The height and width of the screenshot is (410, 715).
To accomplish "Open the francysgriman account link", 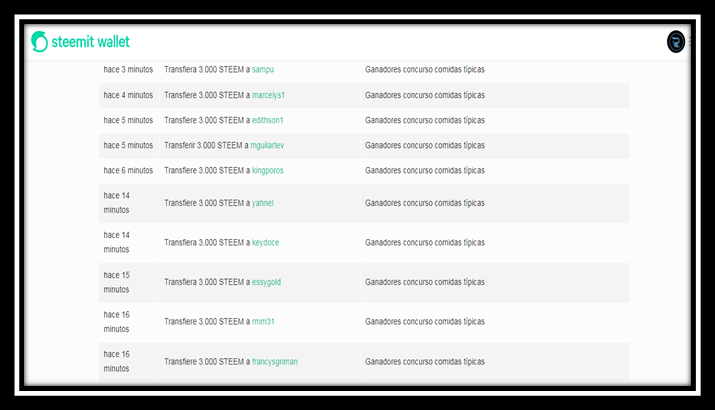I will coord(275,362).
